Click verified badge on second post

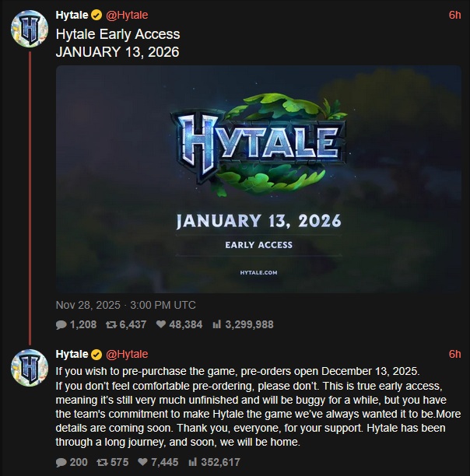coord(96,354)
